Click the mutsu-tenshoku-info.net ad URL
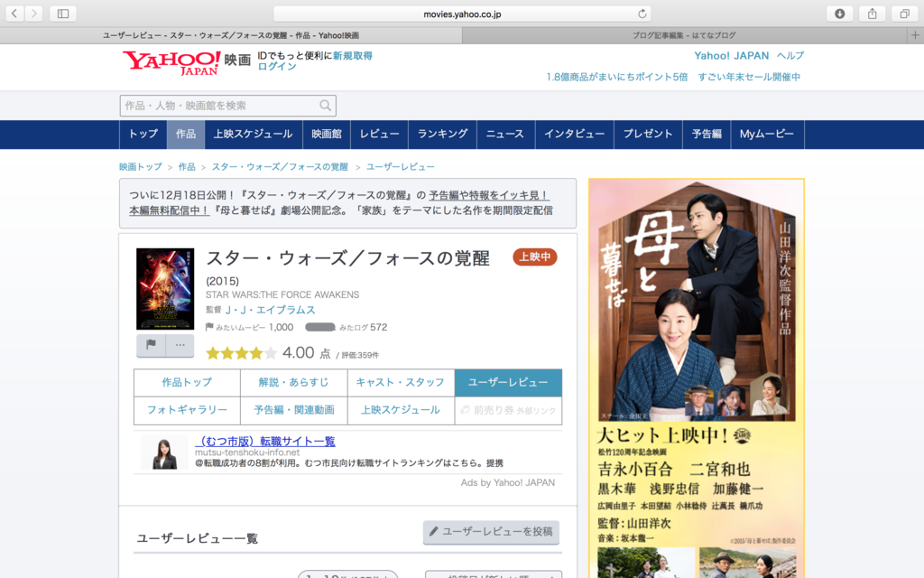 tap(247, 452)
